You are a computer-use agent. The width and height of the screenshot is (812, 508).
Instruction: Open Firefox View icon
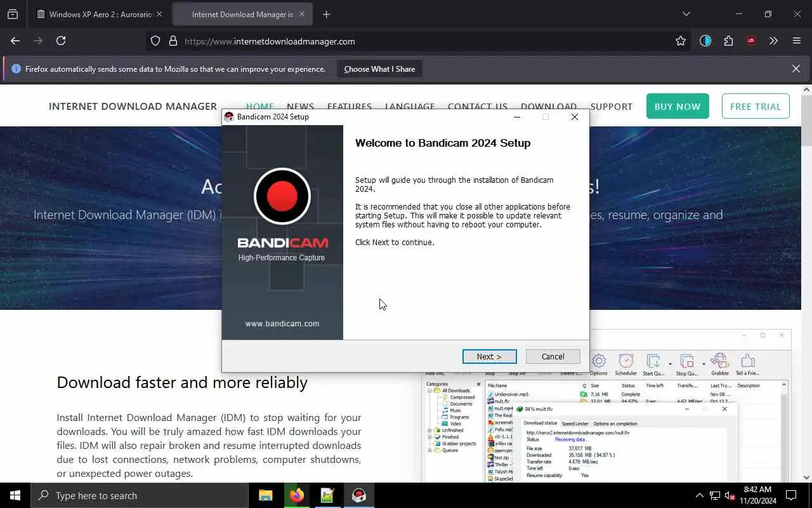(13, 14)
